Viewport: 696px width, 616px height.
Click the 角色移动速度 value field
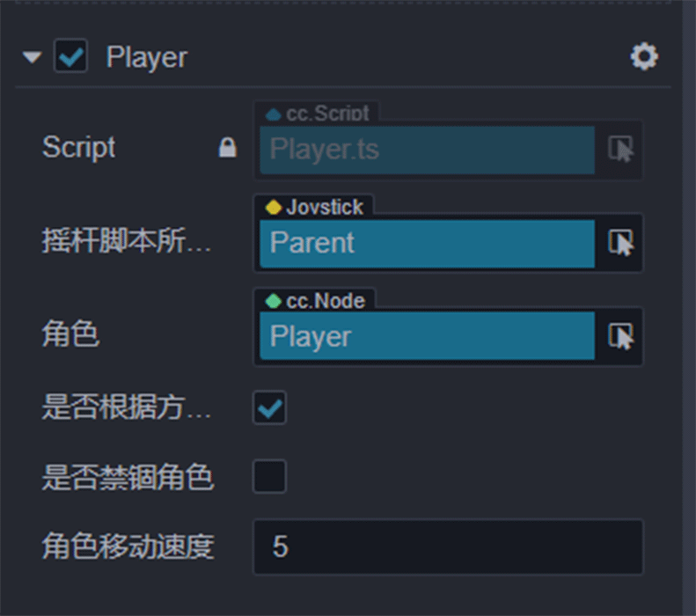(448, 546)
